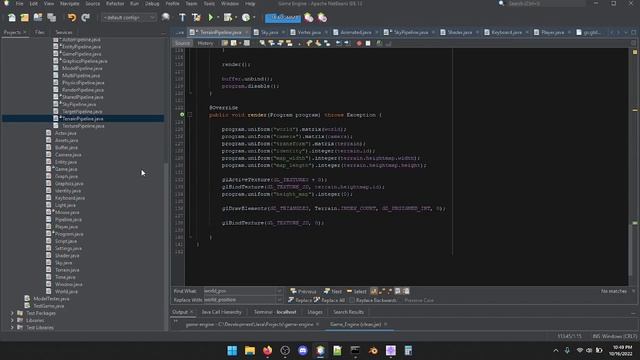The width and height of the screenshot is (640, 360).
Task: Switch to the Sky.java editor tab
Action: pos(269,32)
